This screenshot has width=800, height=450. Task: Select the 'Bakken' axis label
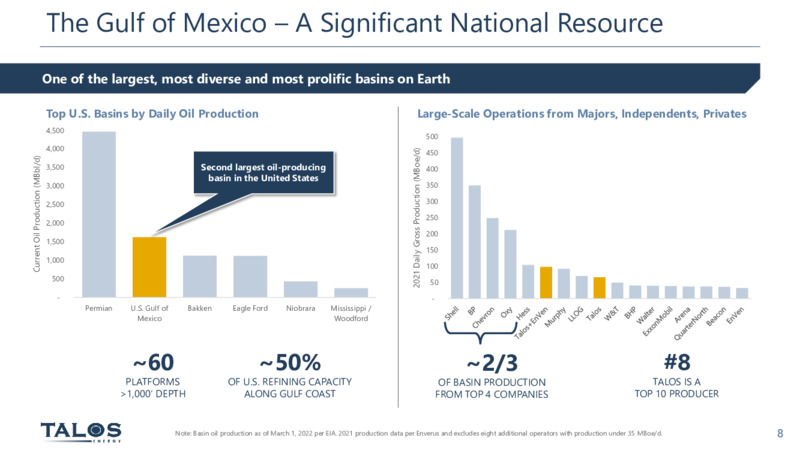[199, 308]
